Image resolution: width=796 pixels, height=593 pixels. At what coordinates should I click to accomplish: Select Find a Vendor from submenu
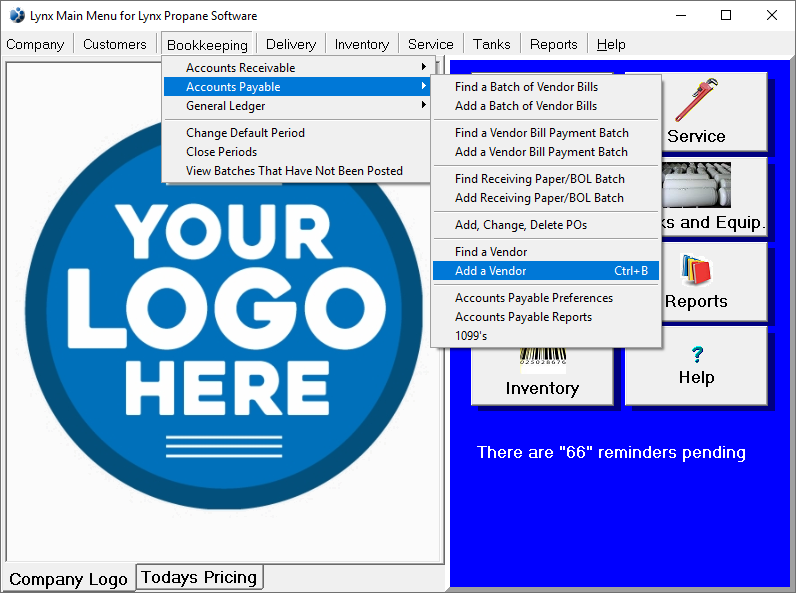pos(490,252)
